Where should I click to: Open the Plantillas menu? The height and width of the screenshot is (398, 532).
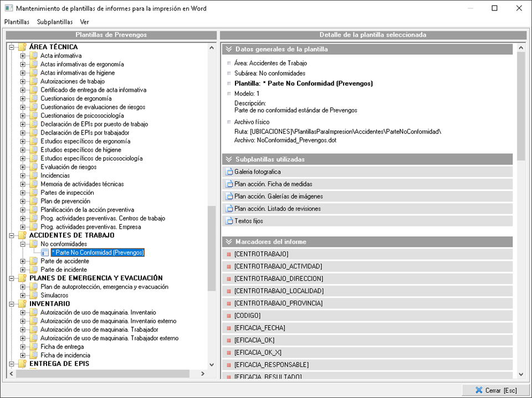(x=17, y=22)
